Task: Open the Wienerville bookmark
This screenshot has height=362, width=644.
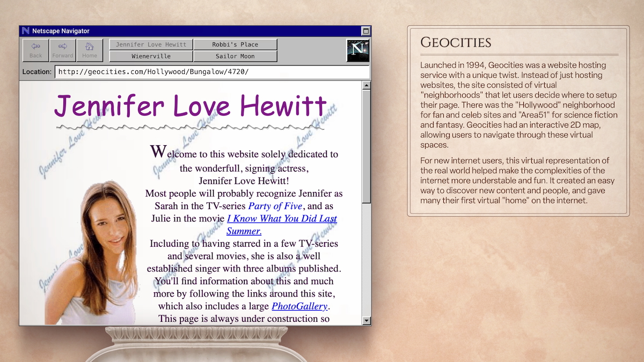Action: point(151,56)
